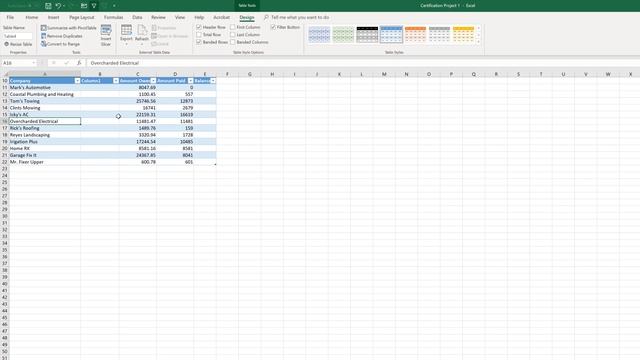Summarize with PivotTable
This screenshot has width=640, height=360.
point(69,28)
